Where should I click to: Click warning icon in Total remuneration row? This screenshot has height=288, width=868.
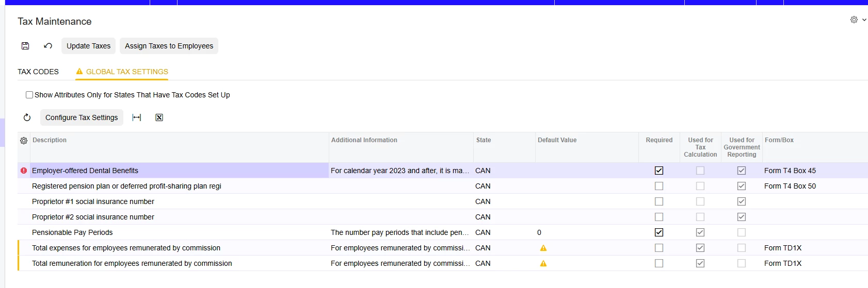[x=543, y=263]
